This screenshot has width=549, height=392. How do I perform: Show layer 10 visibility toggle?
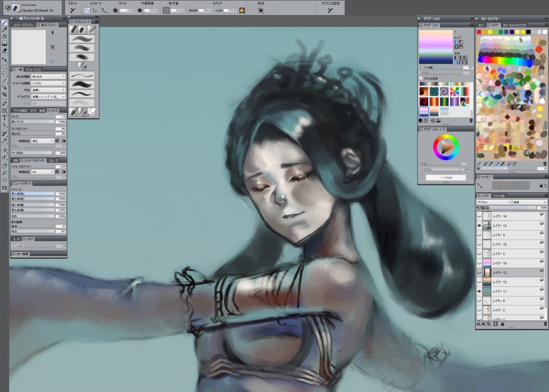pyautogui.click(x=479, y=244)
